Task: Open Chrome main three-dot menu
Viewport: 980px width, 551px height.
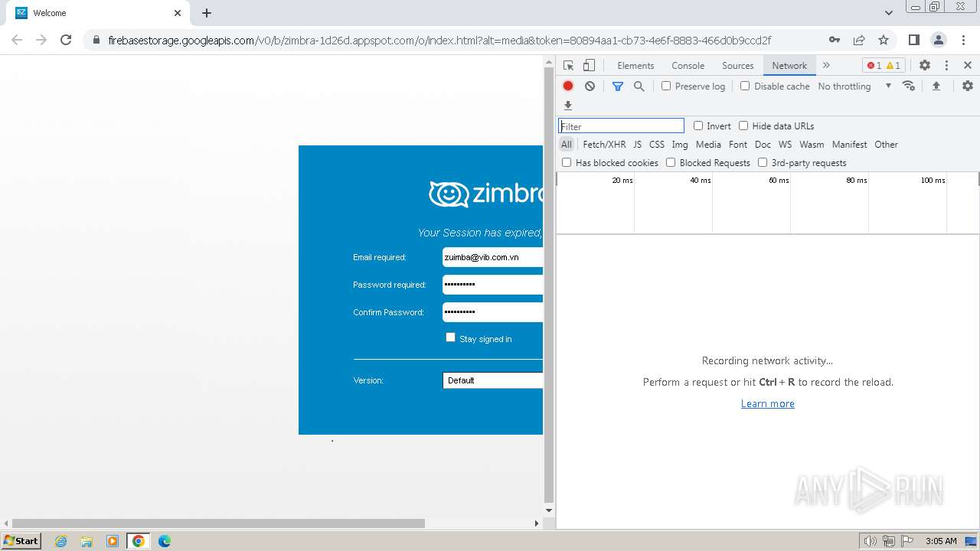Action: (962, 40)
